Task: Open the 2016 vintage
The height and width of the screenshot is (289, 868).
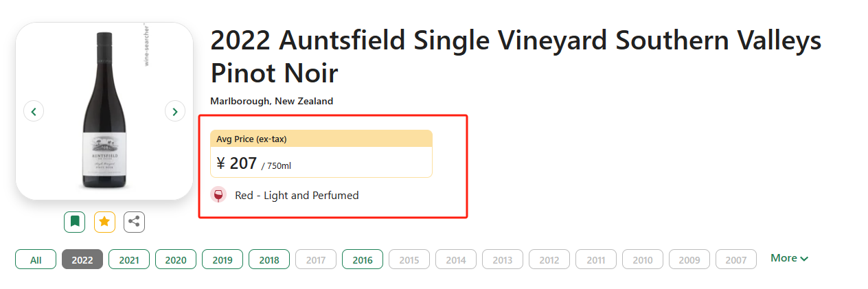Action: point(363,259)
